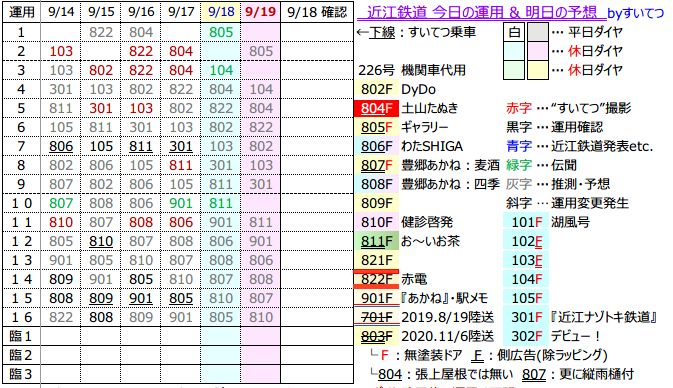Select the red 804F legend cell

click(376, 108)
